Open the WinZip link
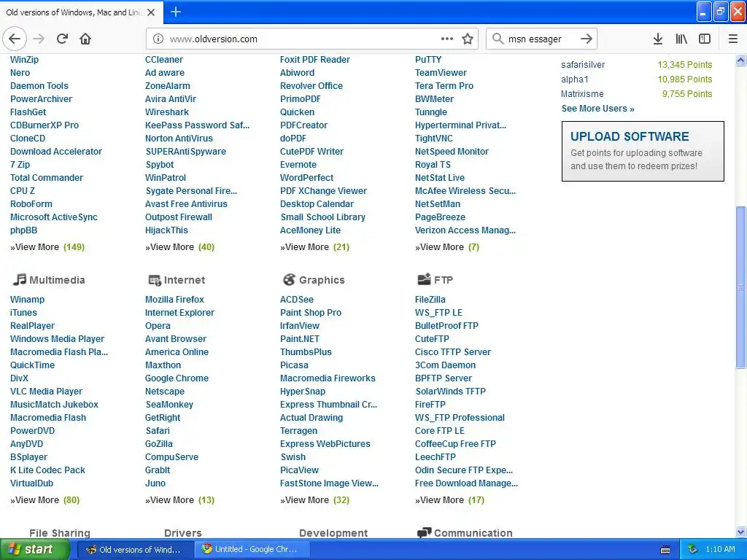The image size is (747, 560). pos(24,60)
